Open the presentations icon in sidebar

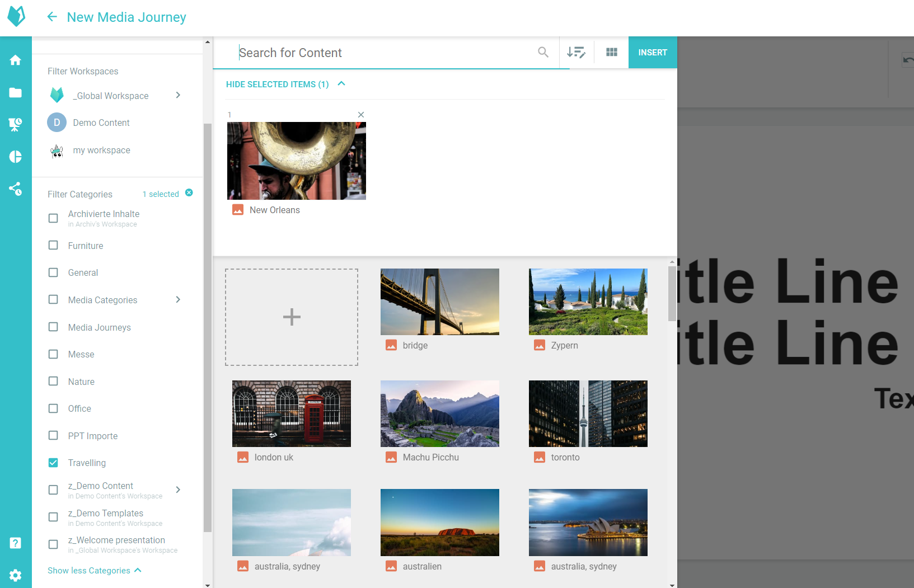[x=16, y=124]
